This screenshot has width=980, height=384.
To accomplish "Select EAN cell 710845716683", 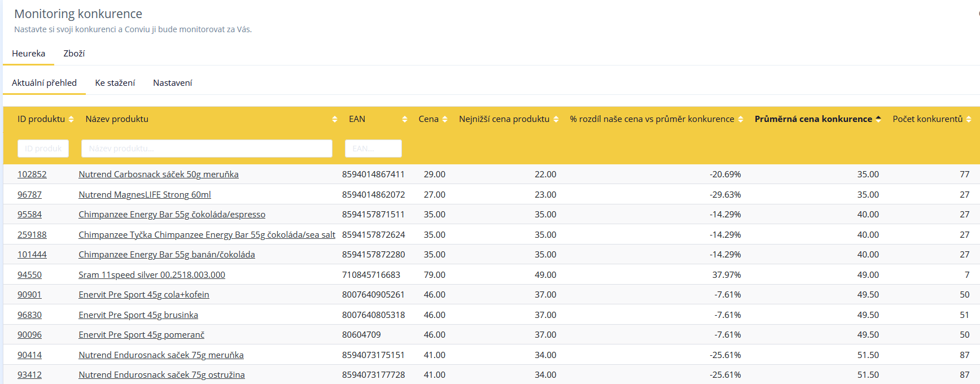I will (371, 275).
